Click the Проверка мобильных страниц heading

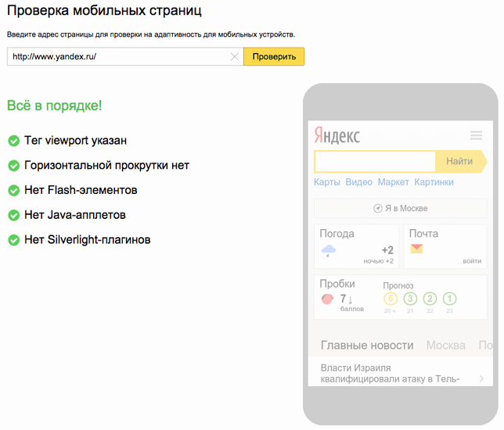104,11
